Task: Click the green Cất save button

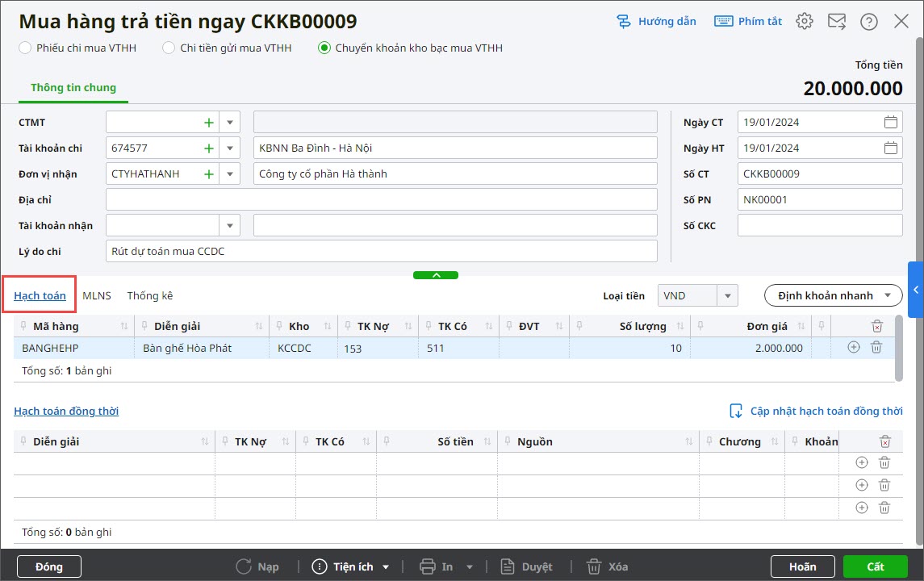Action: point(875,566)
